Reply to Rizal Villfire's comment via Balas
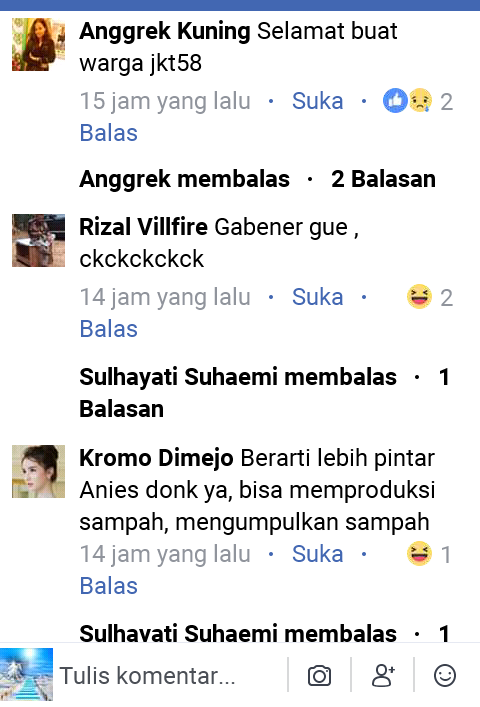The width and height of the screenshot is (480, 707). [109, 329]
